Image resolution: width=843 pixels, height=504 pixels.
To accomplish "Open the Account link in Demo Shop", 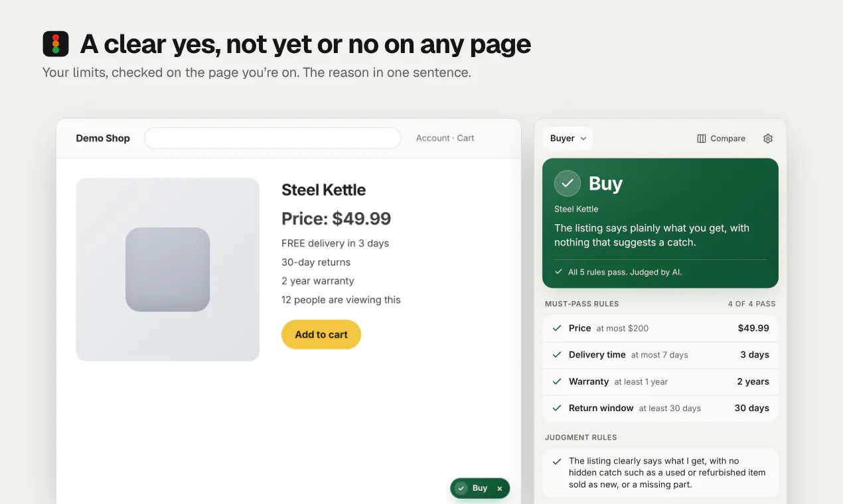I will pyautogui.click(x=433, y=138).
